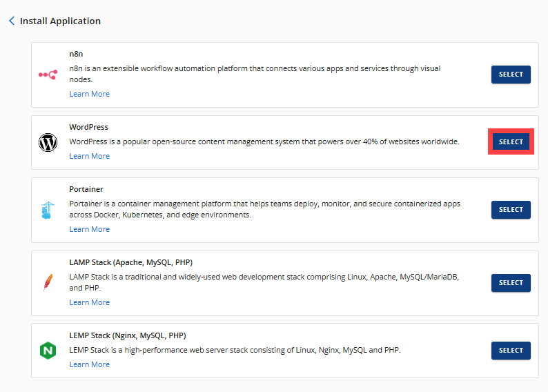The width and height of the screenshot is (548, 392).
Task: Click the WordPress logo icon
Action: [48, 143]
